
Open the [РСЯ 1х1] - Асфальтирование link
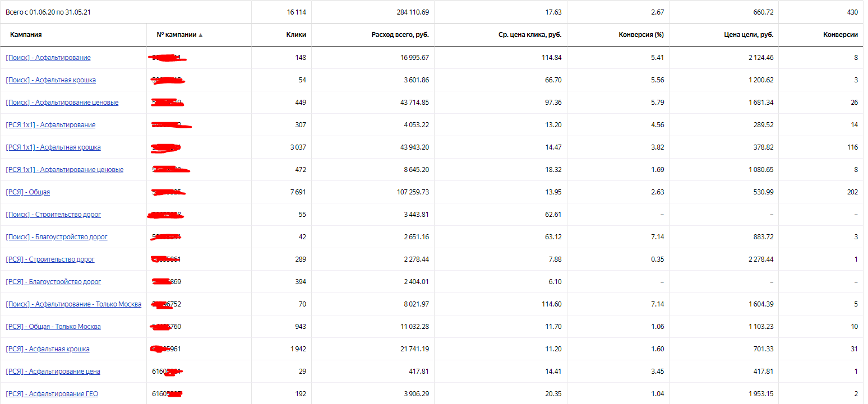click(50, 125)
